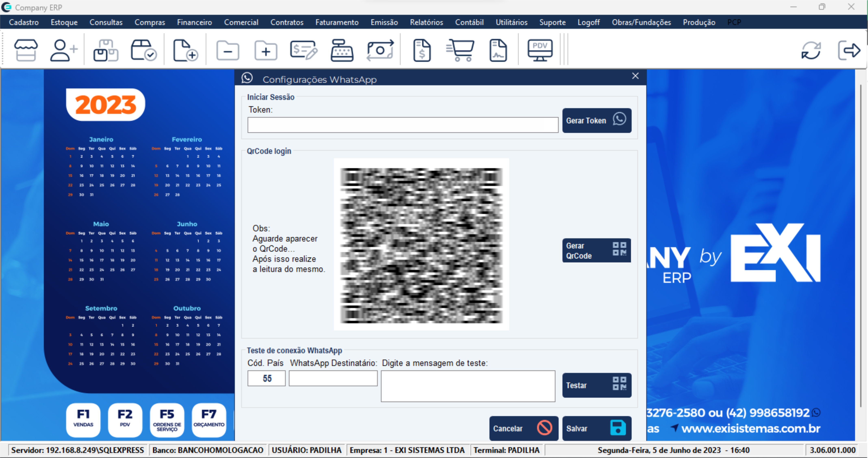Image resolution: width=868 pixels, height=458 pixels.
Task: Click the folder minus toolbar icon
Action: coord(228,51)
